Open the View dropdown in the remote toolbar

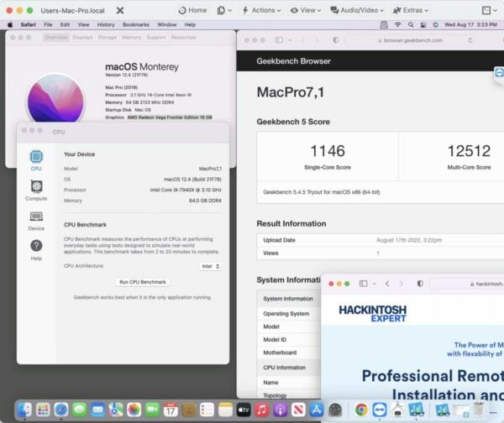[306, 10]
